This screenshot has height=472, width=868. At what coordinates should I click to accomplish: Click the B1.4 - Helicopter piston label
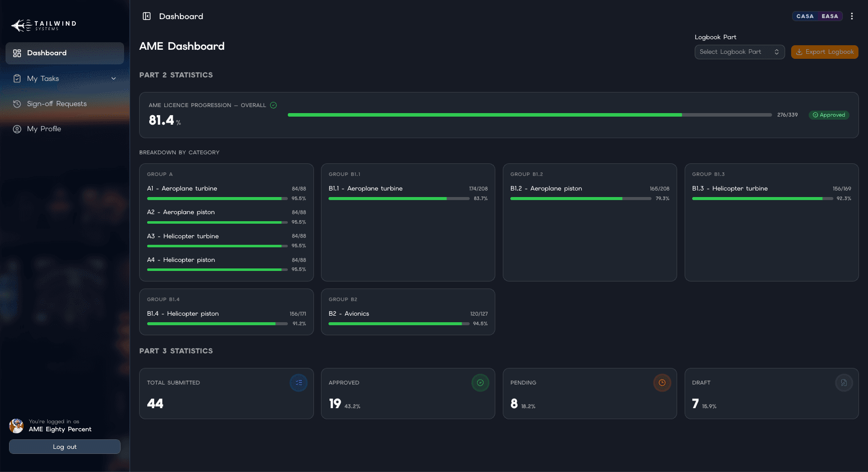[x=183, y=314]
